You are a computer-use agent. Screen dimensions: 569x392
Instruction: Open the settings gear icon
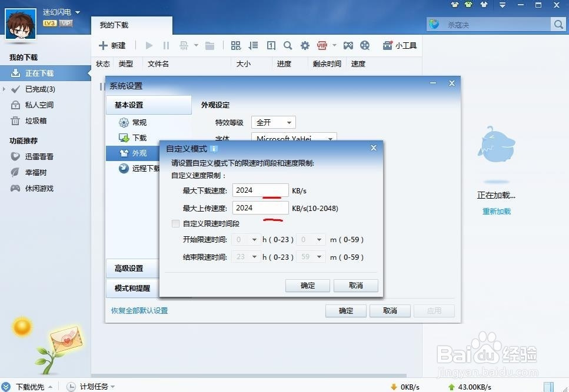305,45
